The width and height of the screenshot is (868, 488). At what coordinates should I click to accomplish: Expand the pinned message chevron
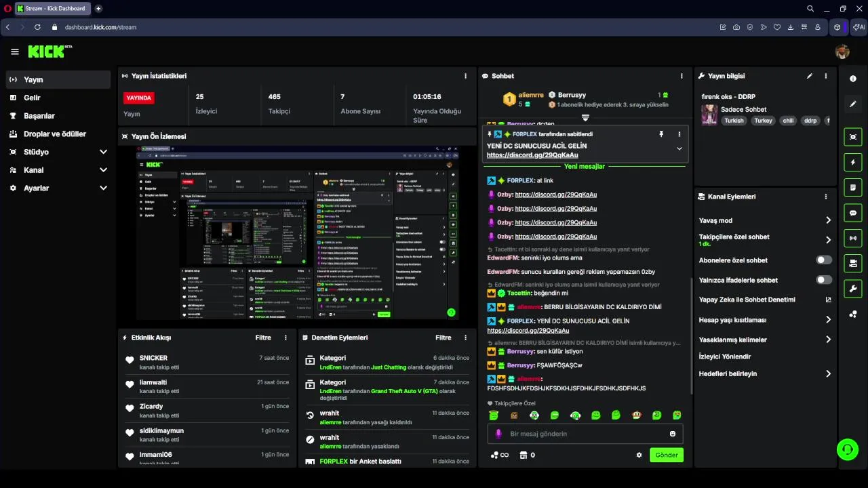pyautogui.click(x=679, y=148)
